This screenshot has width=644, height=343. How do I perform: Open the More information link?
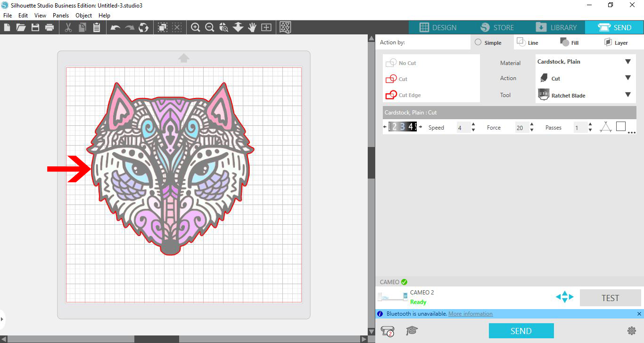[x=471, y=314]
